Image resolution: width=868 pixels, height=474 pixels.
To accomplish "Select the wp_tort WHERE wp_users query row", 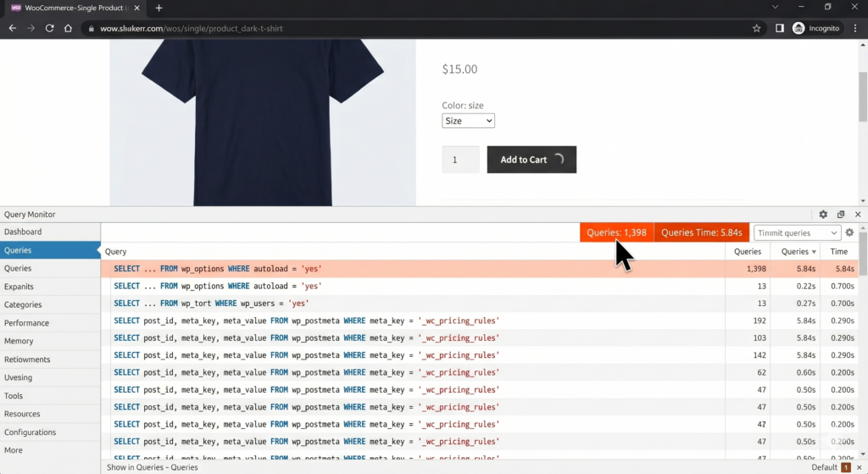I will [480, 303].
